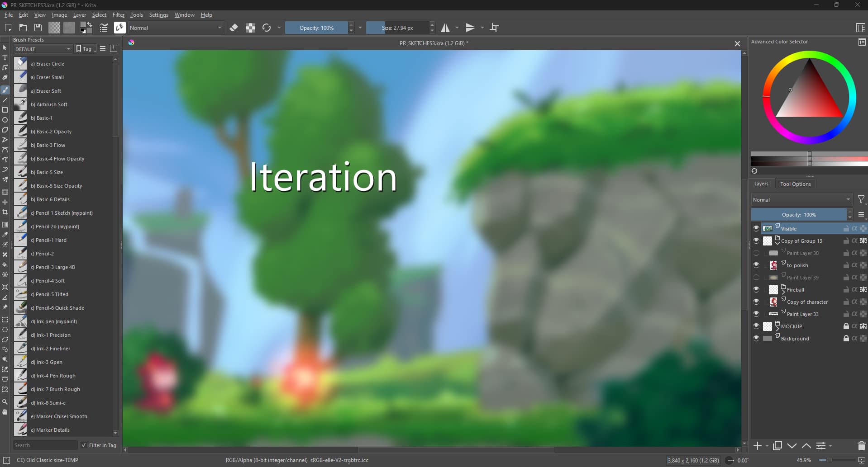Click the horizontal mirror tool icon

pos(445,28)
